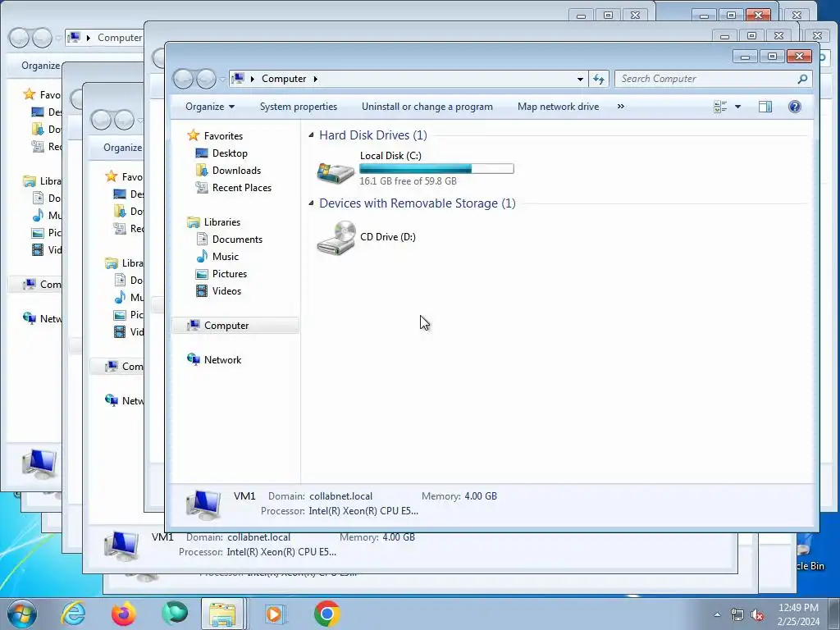Open the Help question mark icon

[794, 107]
